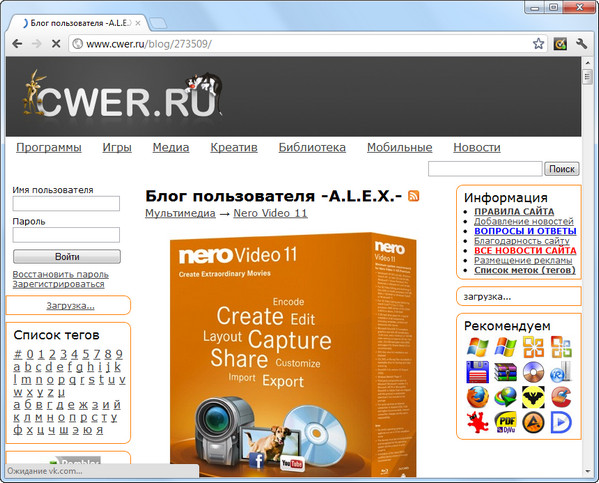599x483 pixels.
Task: Open the CD disc icon in Рекомендуем
Action: 533,372
